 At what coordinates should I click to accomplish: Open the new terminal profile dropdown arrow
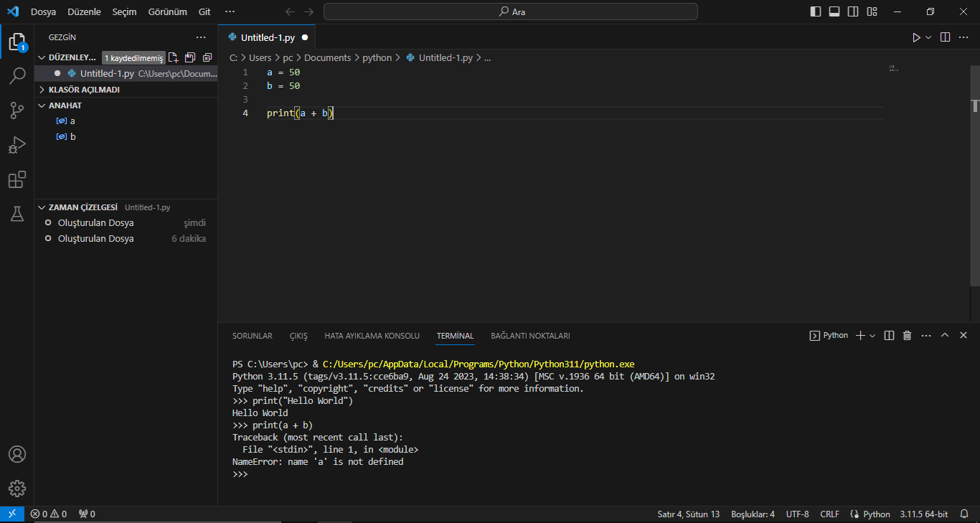click(872, 336)
